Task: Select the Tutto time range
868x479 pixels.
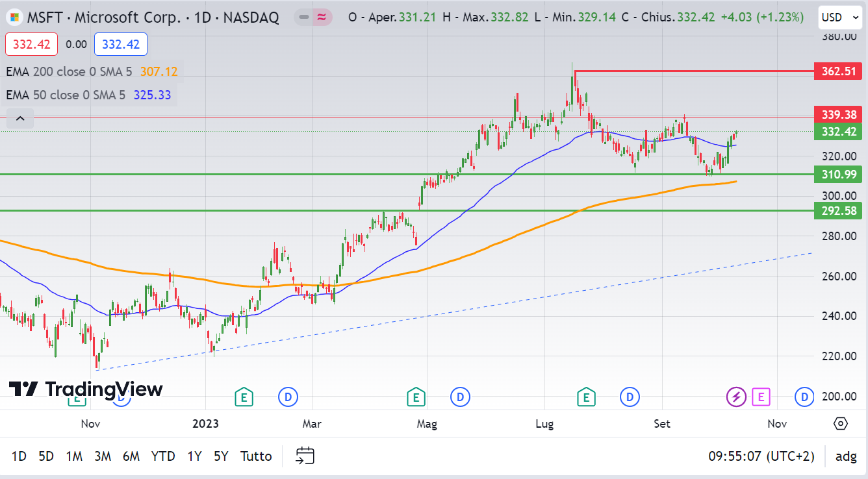Action: (x=256, y=456)
